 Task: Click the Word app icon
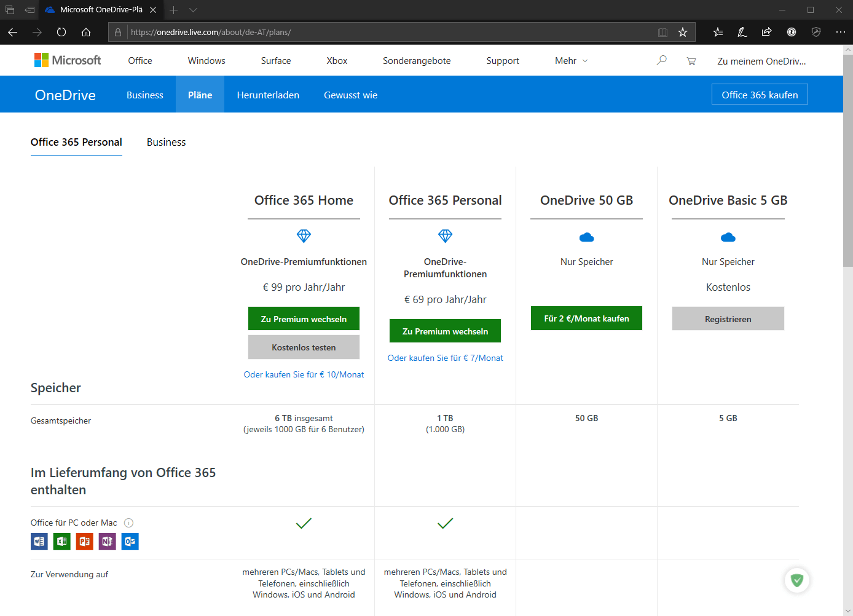coord(39,542)
